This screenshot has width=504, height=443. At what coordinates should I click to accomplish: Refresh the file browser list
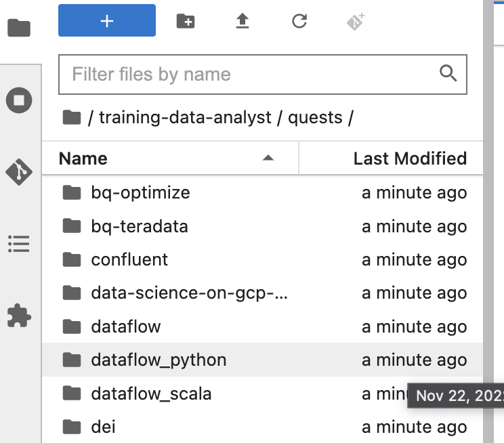click(299, 21)
